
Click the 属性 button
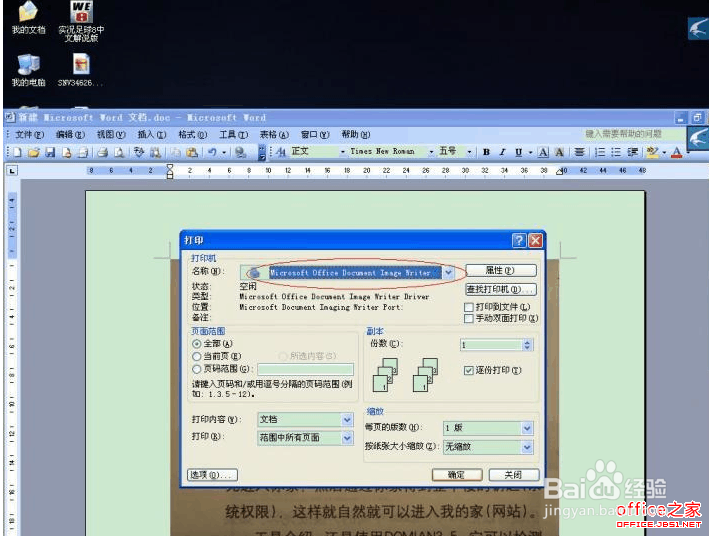(x=501, y=270)
